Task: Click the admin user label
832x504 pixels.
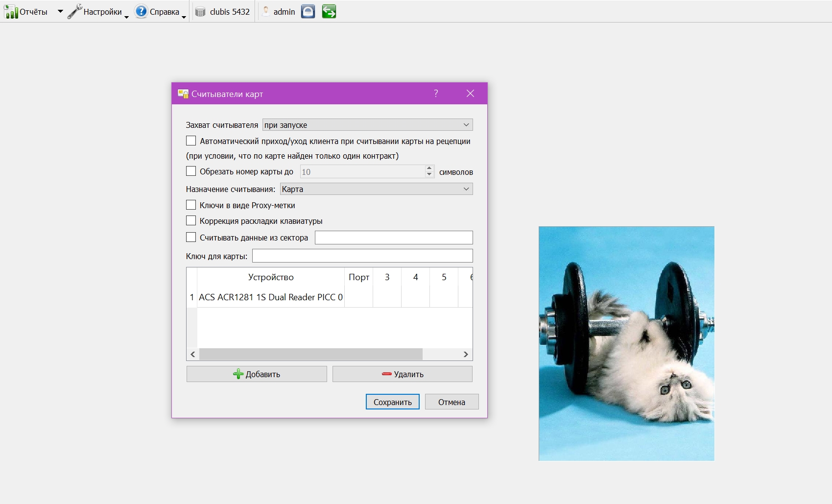Action: (284, 12)
